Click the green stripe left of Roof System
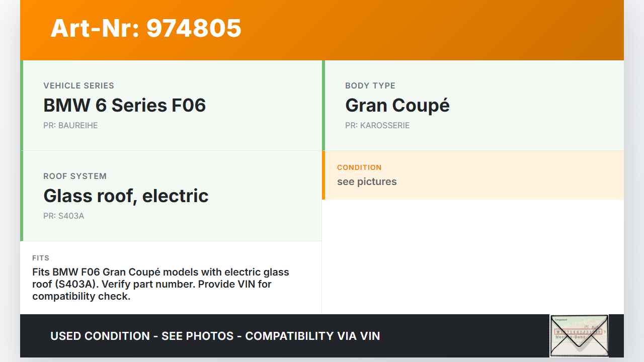The image size is (644, 362). [x=22, y=196]
